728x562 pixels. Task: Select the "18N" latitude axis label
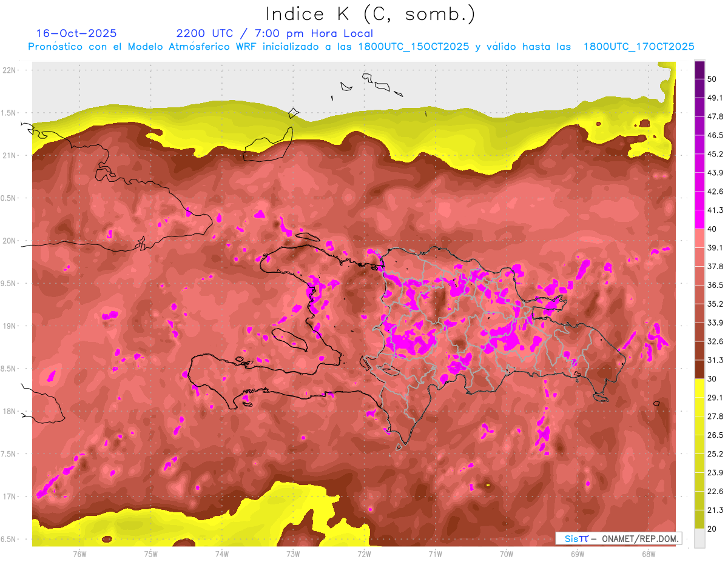10,412
